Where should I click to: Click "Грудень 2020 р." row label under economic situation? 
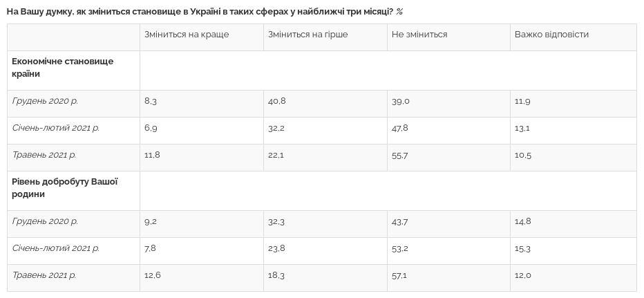click(x=45, y=101)
